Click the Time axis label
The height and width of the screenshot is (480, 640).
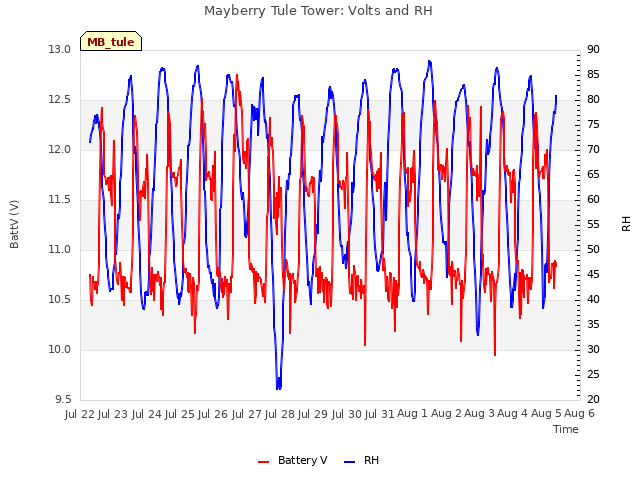click(566, 429)
